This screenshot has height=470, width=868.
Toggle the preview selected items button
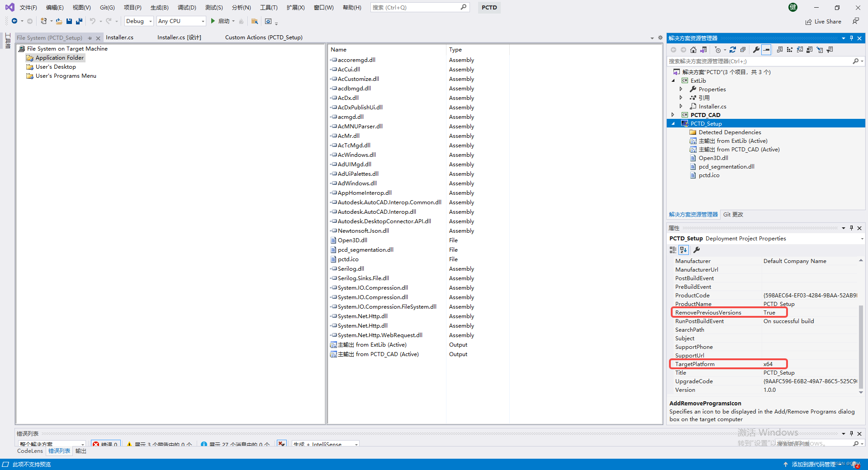766,50
